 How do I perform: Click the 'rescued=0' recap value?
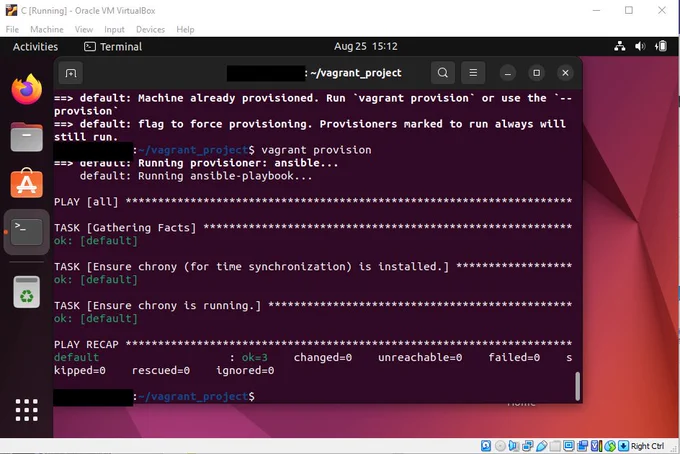point(160,370)
